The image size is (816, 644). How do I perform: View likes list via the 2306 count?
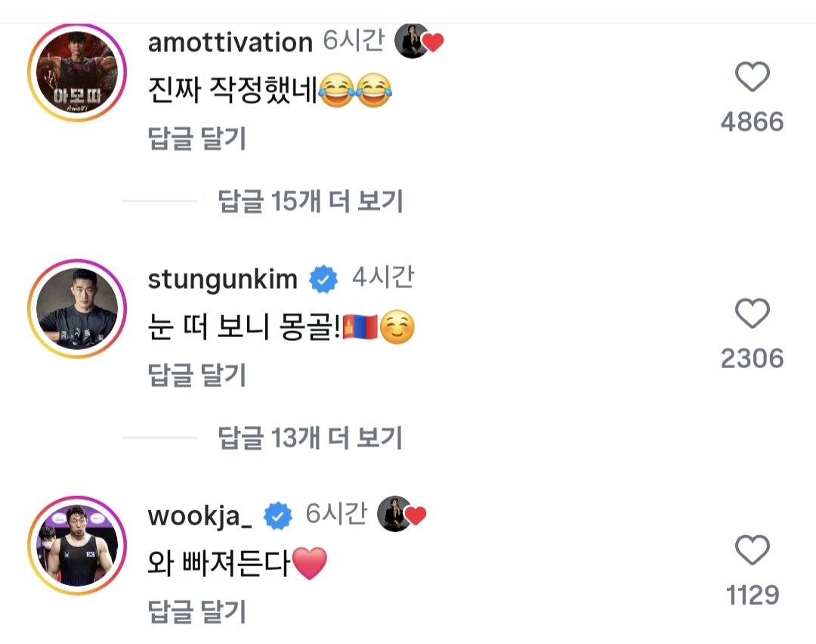pyautogui.click(x=752, y=358)
